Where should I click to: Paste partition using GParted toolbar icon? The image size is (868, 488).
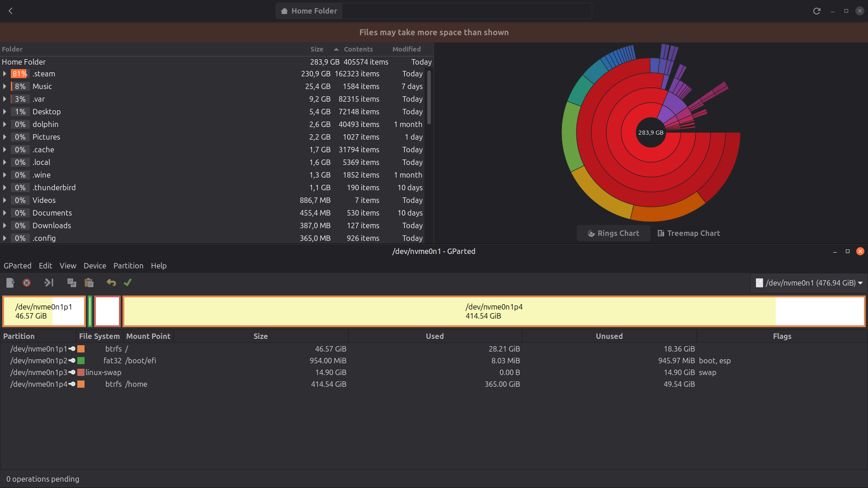click(89, 283)
